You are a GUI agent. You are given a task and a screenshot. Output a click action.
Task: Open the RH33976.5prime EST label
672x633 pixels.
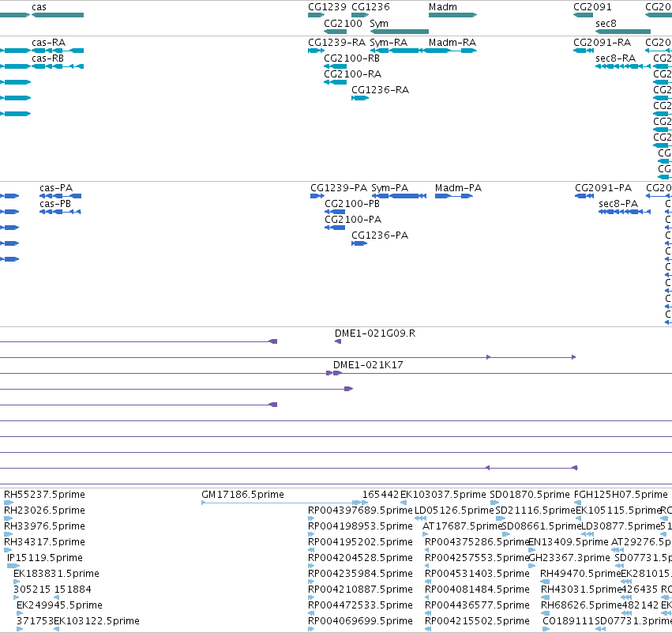coord(44,526)
